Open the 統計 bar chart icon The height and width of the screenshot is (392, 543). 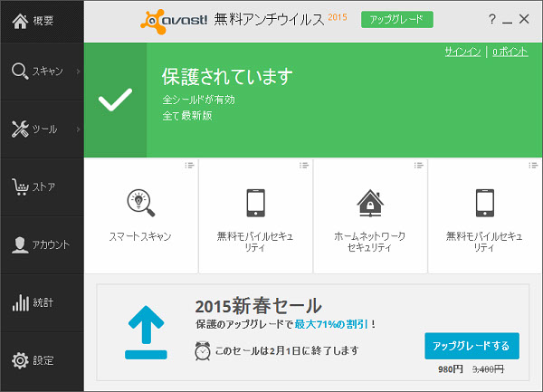click(21, 302)
